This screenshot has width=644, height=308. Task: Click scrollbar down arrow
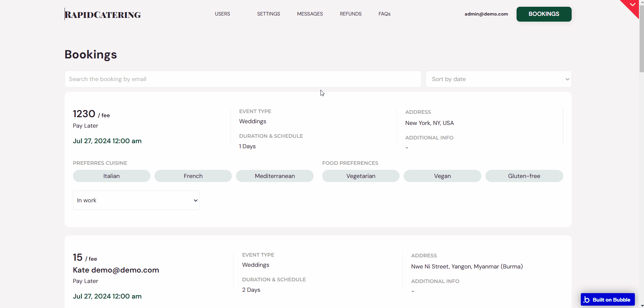[641, 306]
